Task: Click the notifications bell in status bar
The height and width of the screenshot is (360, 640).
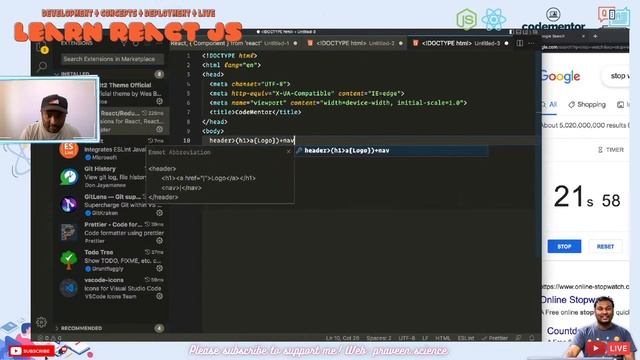Action: [531, 338]
